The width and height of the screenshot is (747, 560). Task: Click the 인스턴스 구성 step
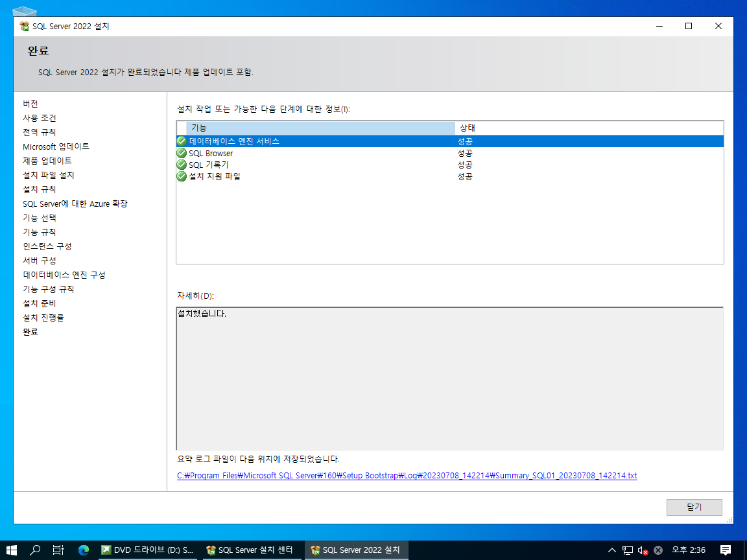coord(47,247)
